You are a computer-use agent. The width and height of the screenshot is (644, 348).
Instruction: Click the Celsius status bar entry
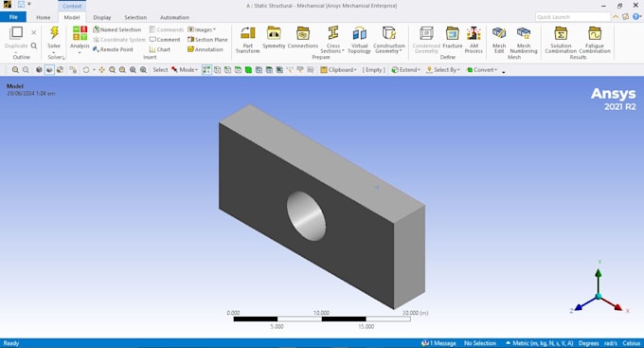click(x=632, y=343)
